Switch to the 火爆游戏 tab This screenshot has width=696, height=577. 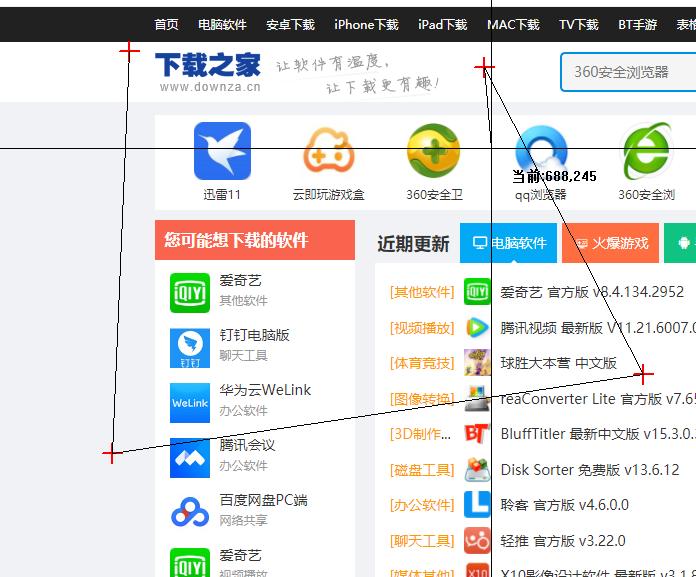(610, 243)
